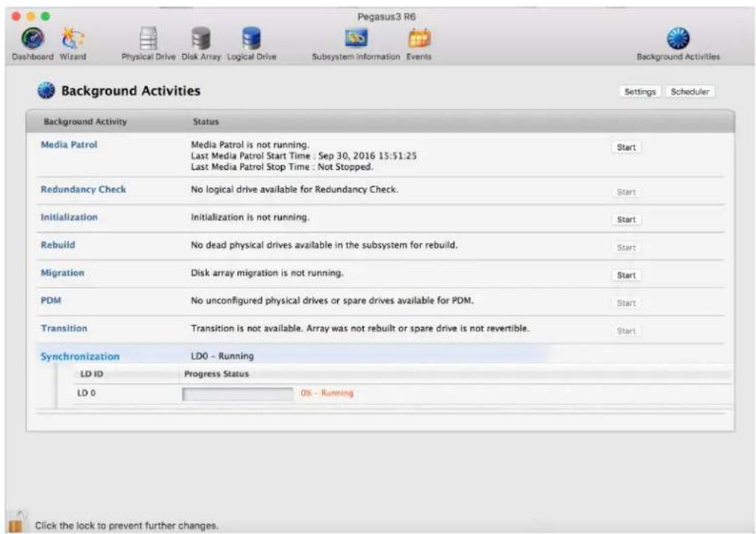The width and height of the screenshot is (756, 534).
Task: Open the Redundancy Check link
Action: 83,189
